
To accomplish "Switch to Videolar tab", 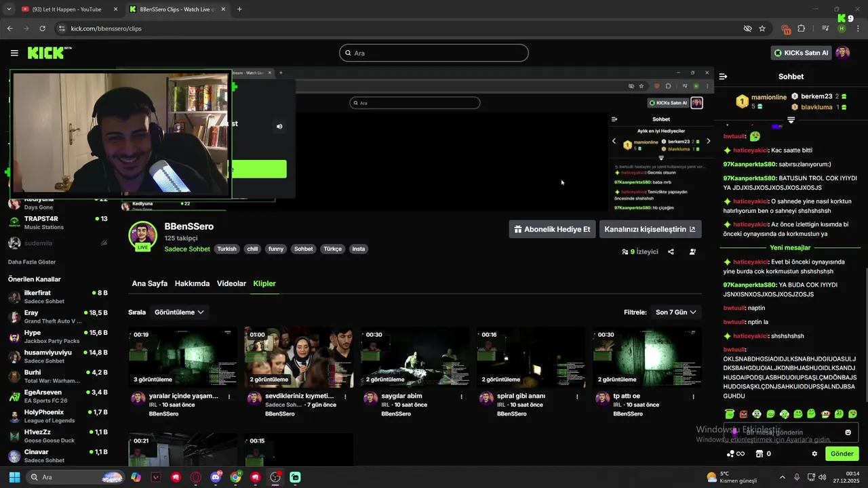I will [231, 283].
